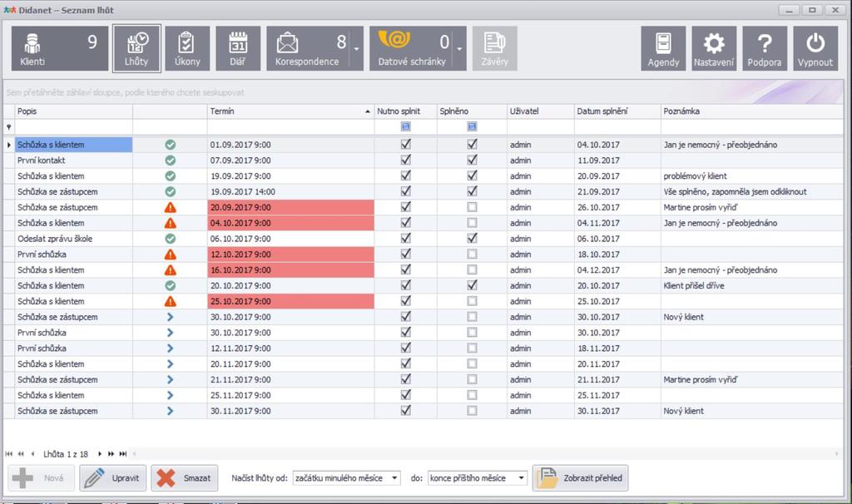
Task: Open Datové schránky data boxes
Action: click(x=412, y=48)
